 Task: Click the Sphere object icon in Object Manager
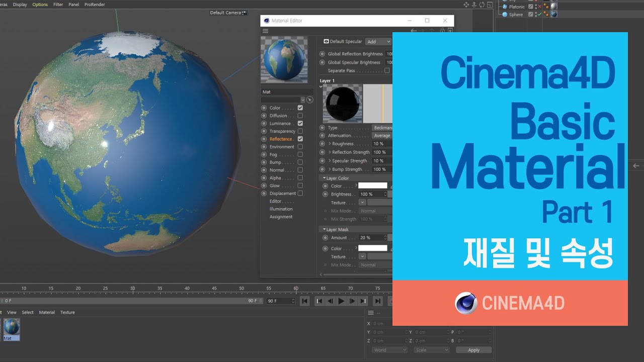(505, 15)
